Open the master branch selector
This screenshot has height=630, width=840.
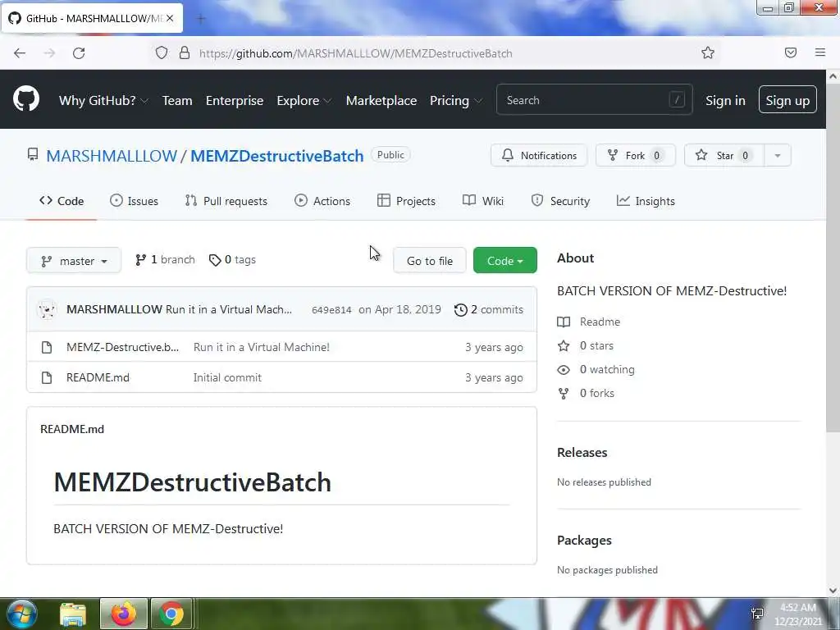coord(74,260)
